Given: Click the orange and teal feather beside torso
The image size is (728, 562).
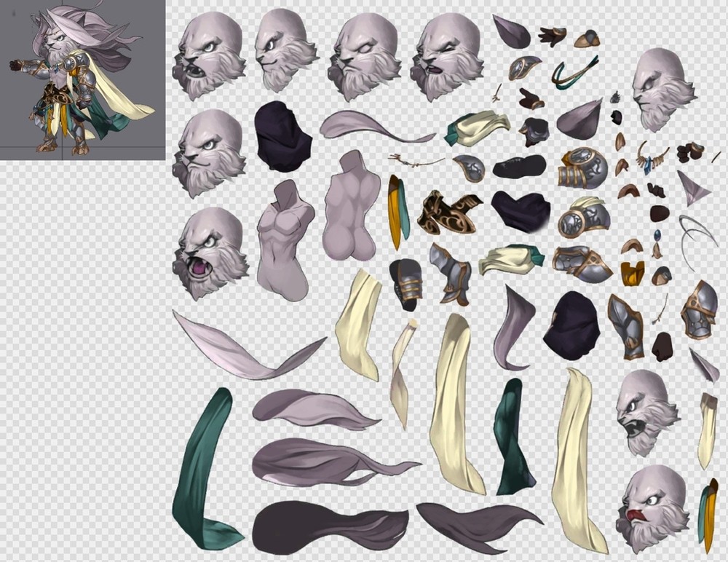Looking at the screenshot, I should [398, 211].
